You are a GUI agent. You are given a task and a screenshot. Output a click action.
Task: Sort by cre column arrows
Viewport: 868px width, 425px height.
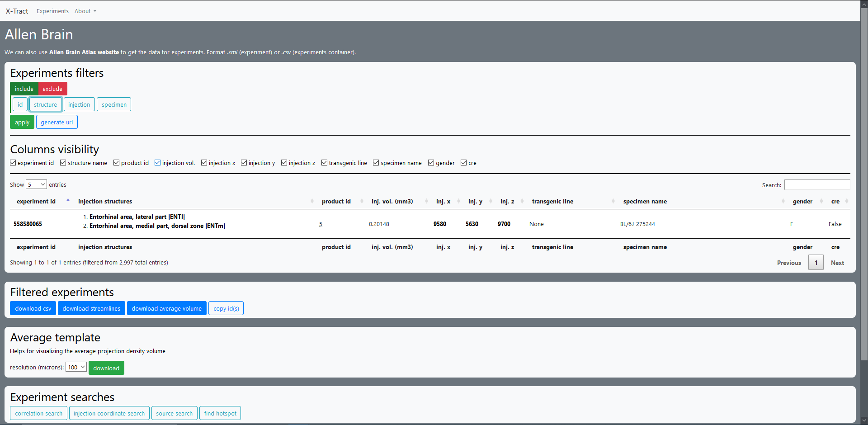click(x=847, y=201)
